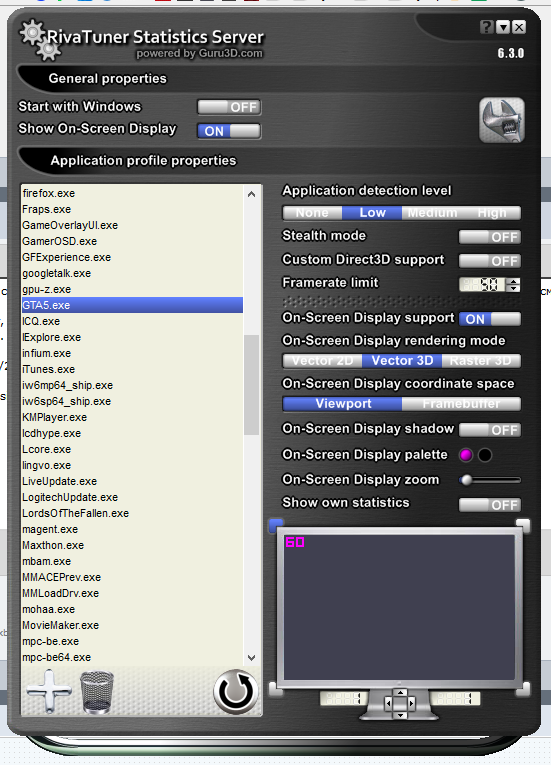The height and width of the screenshot is (765, 551).
Task: Select GFExperience.exe profile
Action: tap(132, 257)
